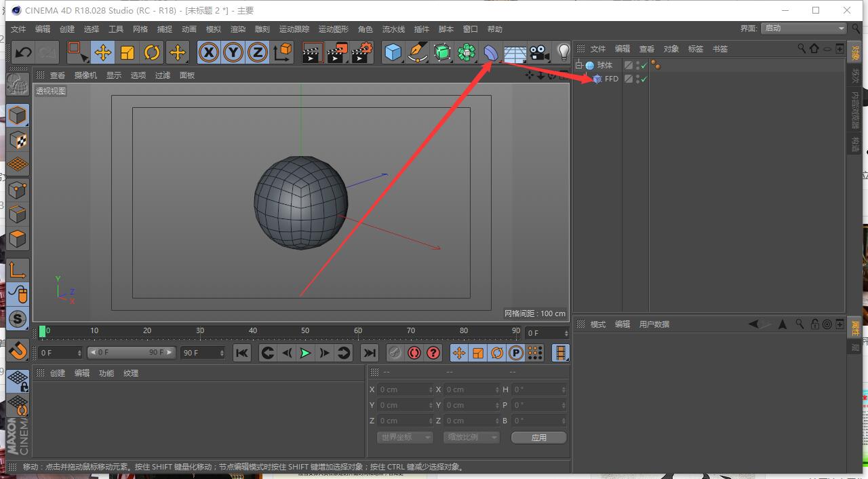Click the Undo arrow icon
The image size is (868, 479).
point(23,52)
